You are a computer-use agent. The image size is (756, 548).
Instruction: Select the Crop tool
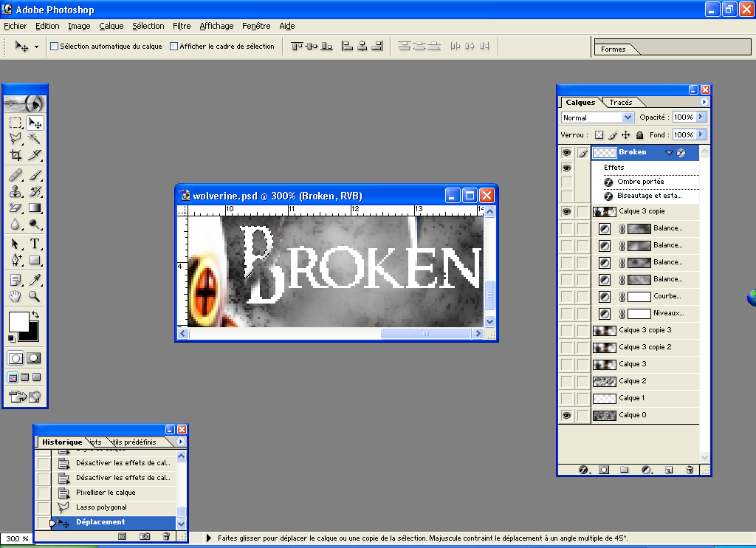[x=16, y=155]
